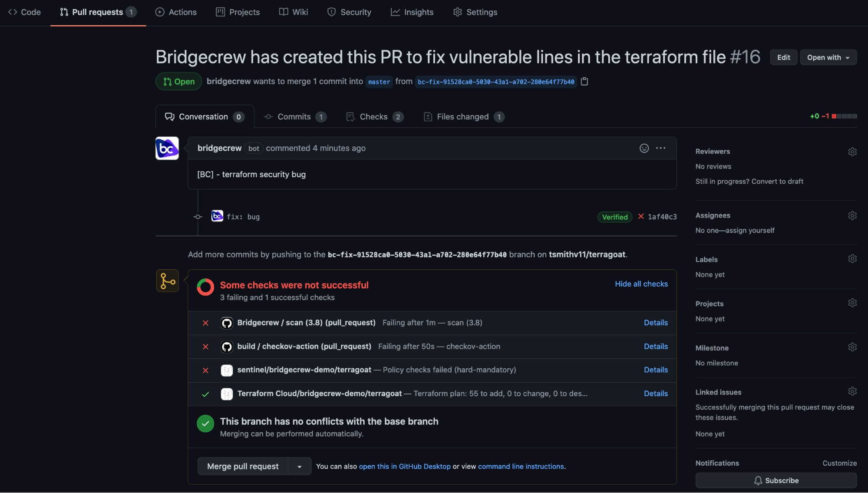Viewport: 868px width, 493px height.
Task: Click failed status X next to commit 1af40c3
Action: [640, 216]
